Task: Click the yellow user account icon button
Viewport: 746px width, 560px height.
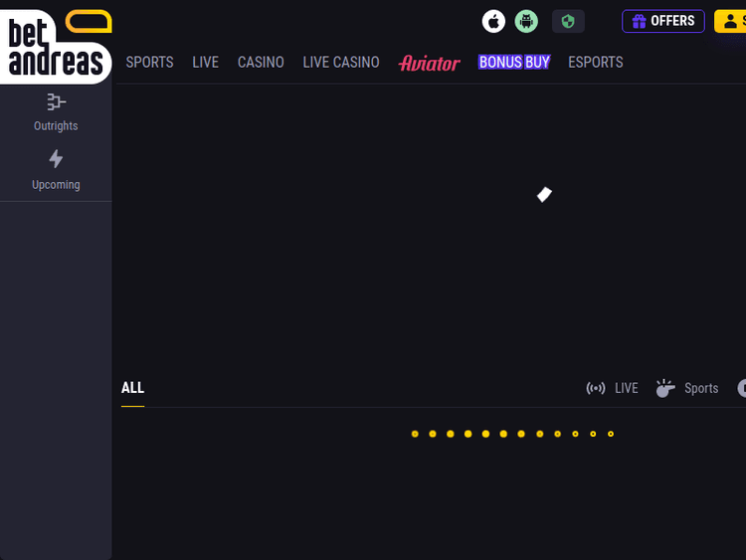Action: point(731,21)
